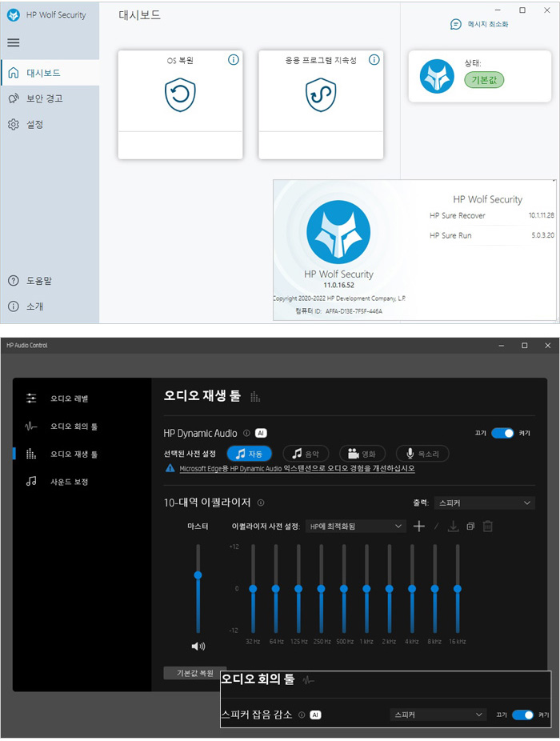This screenshot has height=741, width=560.
Task: Toggle the HP Dynamic Audio switch
Action: 502,433
